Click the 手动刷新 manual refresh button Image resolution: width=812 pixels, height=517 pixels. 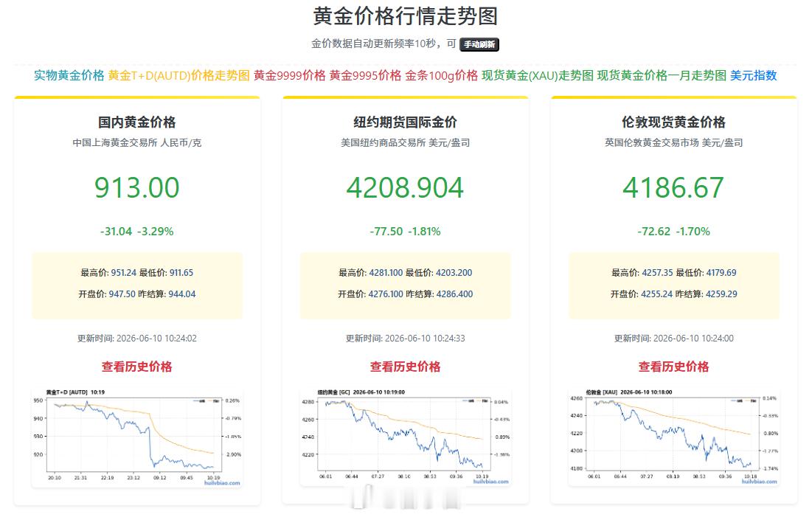pyautogui.click(x=479, y=44)
